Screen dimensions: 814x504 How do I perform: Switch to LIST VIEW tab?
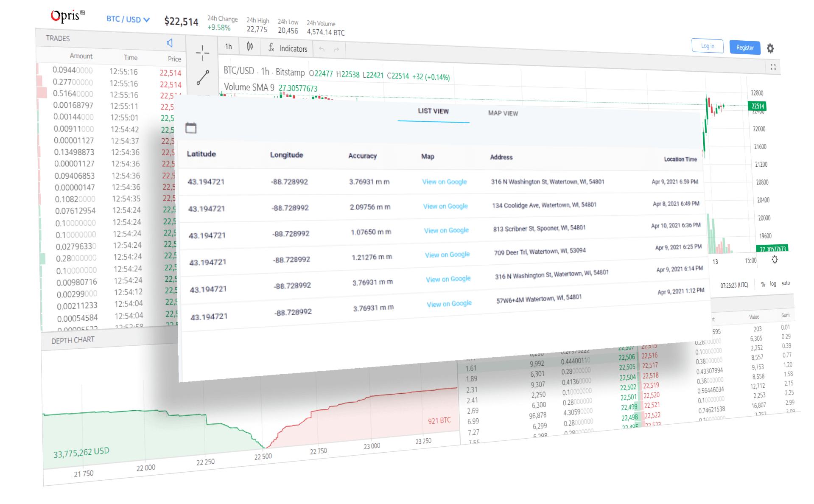tap(433, 111)
